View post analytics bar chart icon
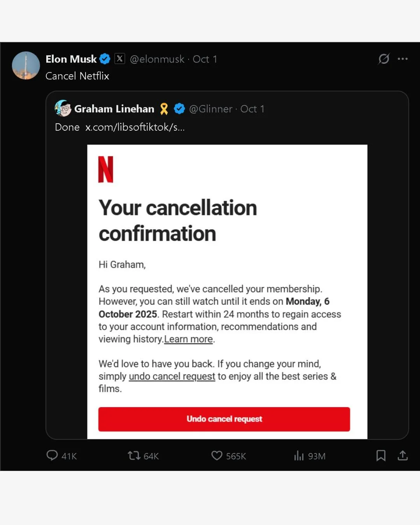This screenshot has width=420, height=525. [299, 455]
